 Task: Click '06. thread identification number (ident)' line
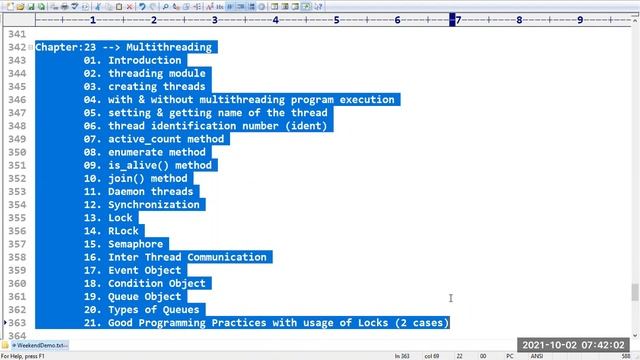click(x=205, y=126)
